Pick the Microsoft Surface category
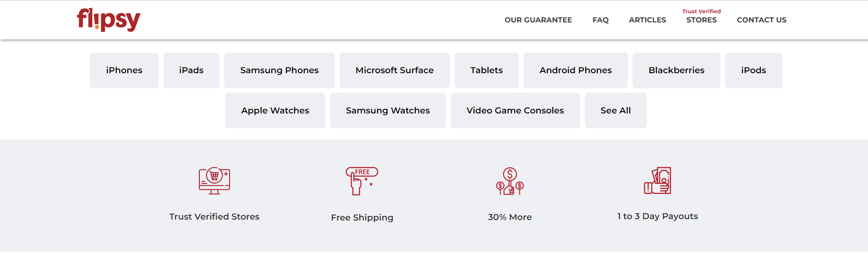 click(x=394, y=70)
